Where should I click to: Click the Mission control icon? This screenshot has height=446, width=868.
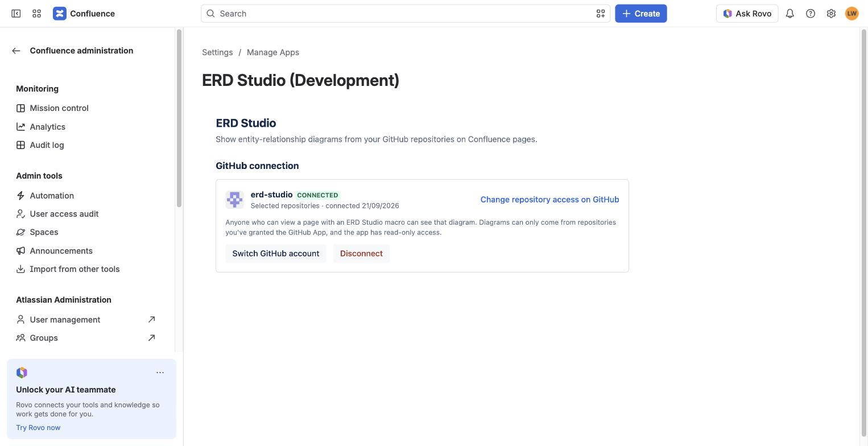20,108
